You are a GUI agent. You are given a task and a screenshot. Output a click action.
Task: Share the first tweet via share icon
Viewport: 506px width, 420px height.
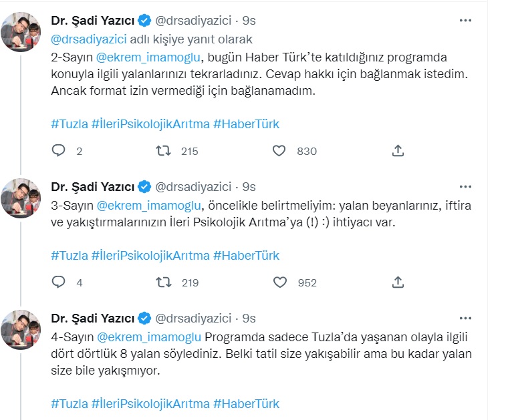[398, 151]
